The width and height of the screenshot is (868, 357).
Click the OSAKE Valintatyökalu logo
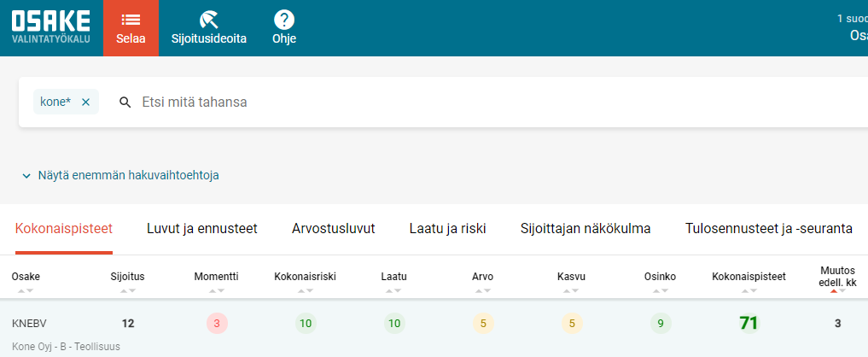click(x=51, y=27)
